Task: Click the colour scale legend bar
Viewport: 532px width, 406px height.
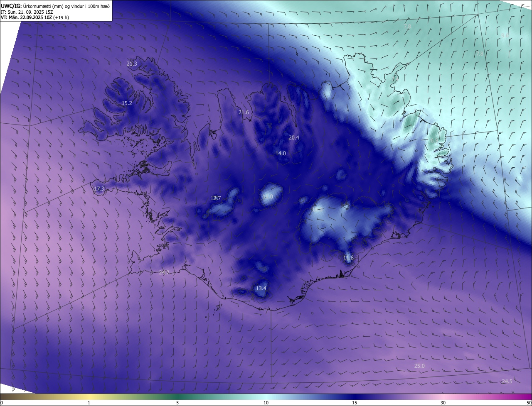Action: 266,396
